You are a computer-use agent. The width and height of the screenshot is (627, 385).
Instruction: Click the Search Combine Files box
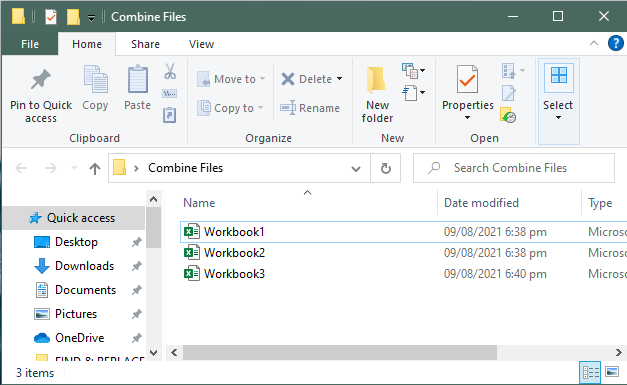(513, 168)
